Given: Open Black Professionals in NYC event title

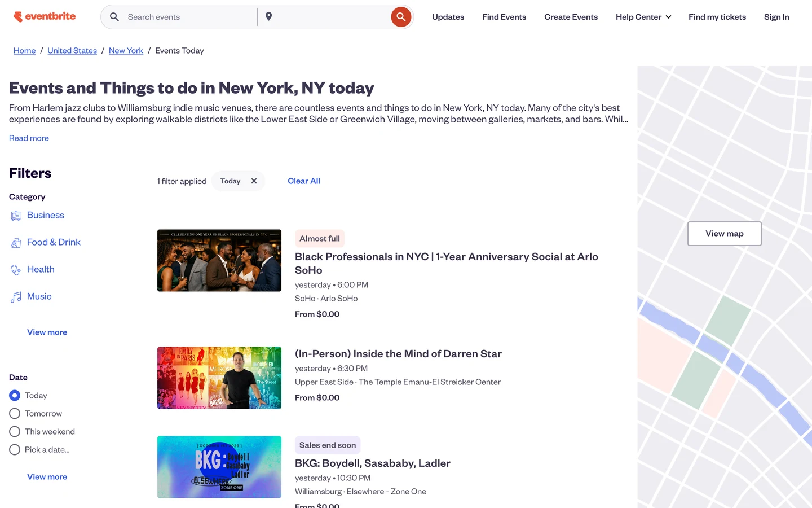Looking at the screenshot, I should pos(447,264).
